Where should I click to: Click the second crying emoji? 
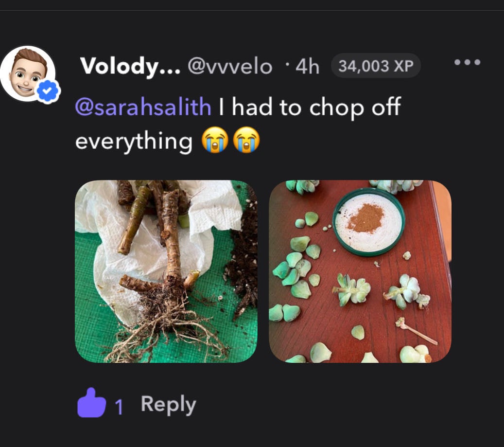(x=246, y=142)
